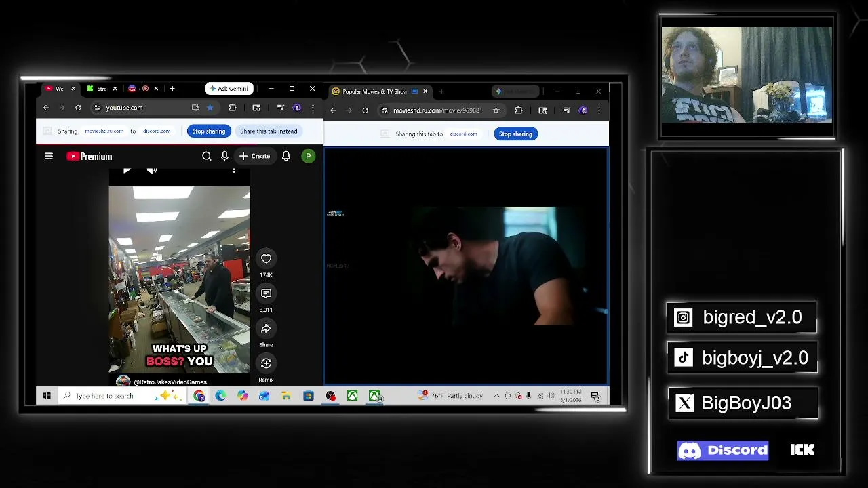
Task: Stop sharing in movieshd window
Action: tap(515, 134)
